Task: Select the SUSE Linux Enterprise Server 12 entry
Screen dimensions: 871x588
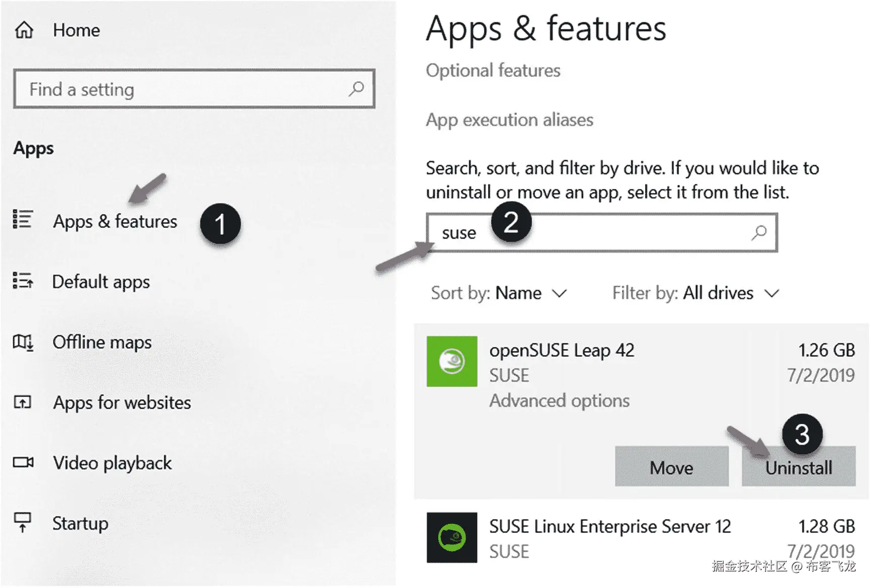Action: pyautogui.click(x=641, y=538)
